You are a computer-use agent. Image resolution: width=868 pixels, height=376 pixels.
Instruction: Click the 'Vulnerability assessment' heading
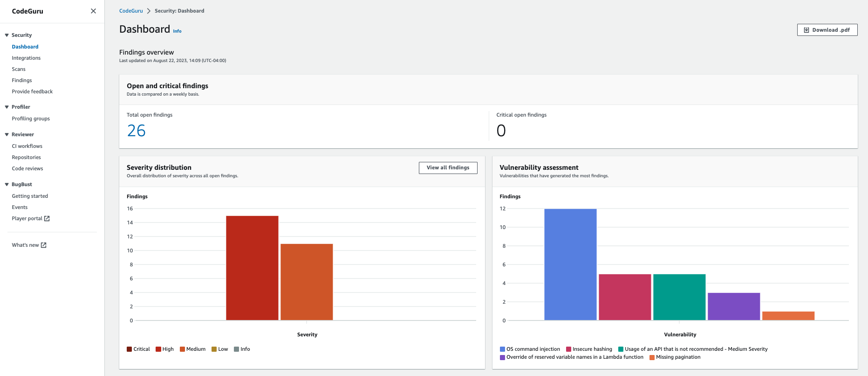coord(539,167)
